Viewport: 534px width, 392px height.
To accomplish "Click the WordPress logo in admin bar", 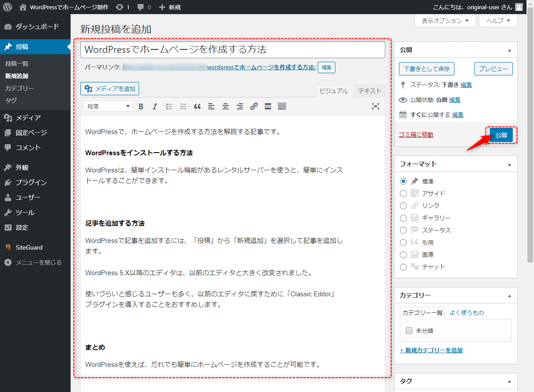I will point(8,7).
